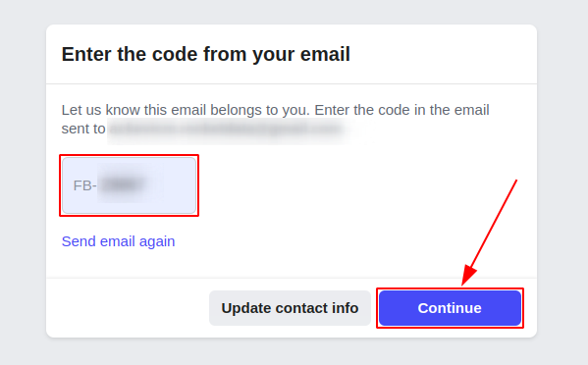Click the Send email again link
Viewport: 588px width, 365px height.
(118, 241)
